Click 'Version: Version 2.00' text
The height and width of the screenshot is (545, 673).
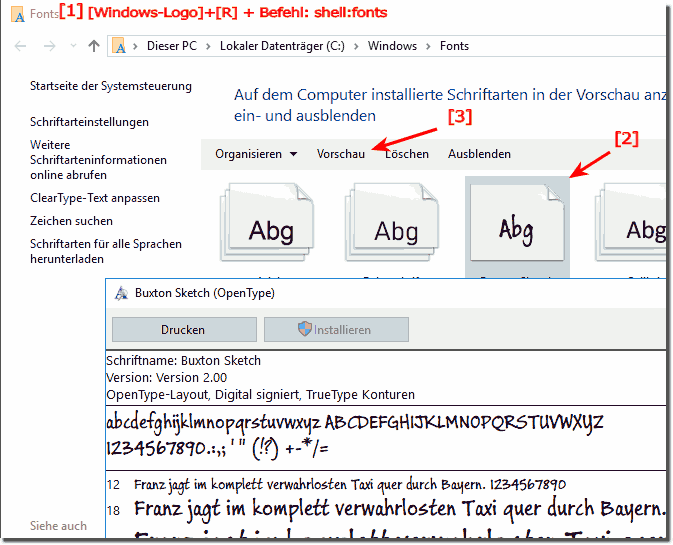[x=167, y=378]
